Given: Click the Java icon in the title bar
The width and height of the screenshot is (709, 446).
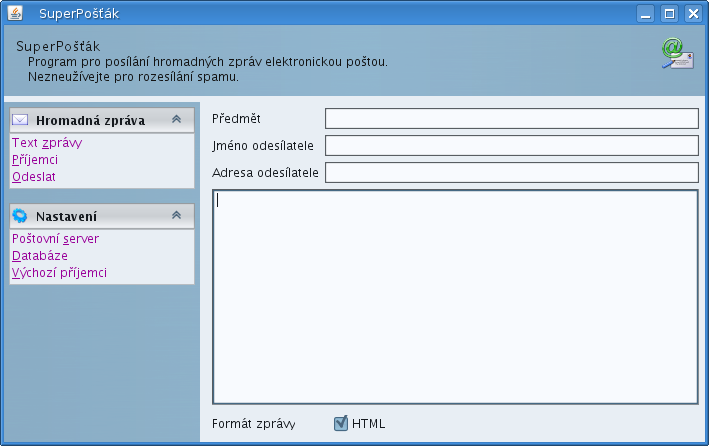Looking at the screenshot, I should click(15, 13).
